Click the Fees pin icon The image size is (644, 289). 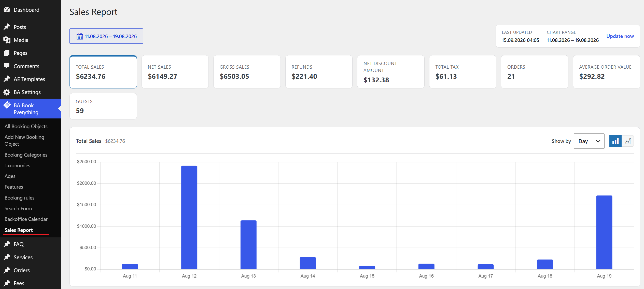[7, 283]
